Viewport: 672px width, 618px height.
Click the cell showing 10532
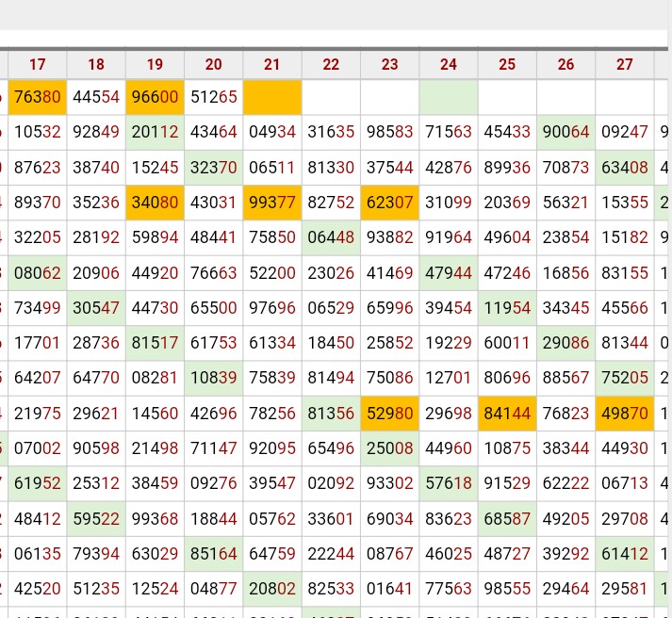point(38,132)
